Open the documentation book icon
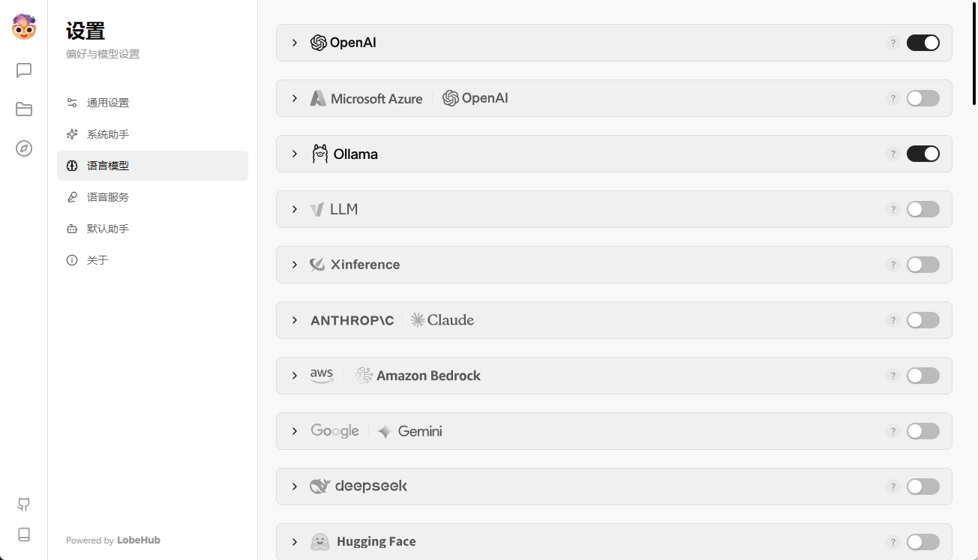Viewport: 978px width, 560px height. pos(24,535)
